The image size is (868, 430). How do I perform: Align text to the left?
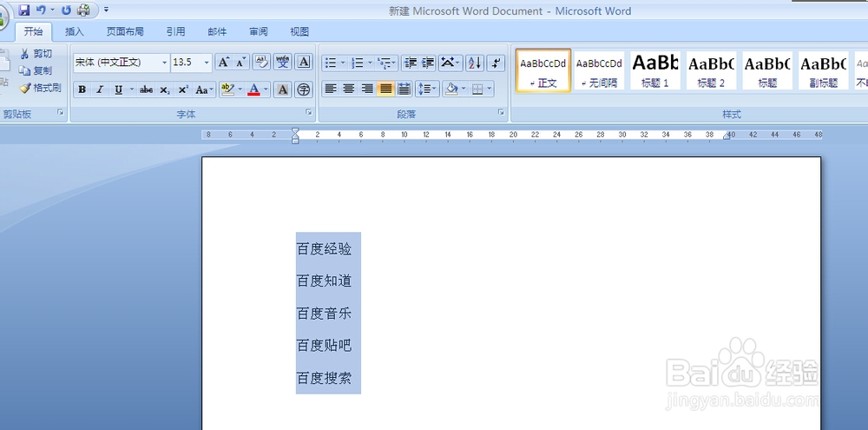click(x=331, y=89)
